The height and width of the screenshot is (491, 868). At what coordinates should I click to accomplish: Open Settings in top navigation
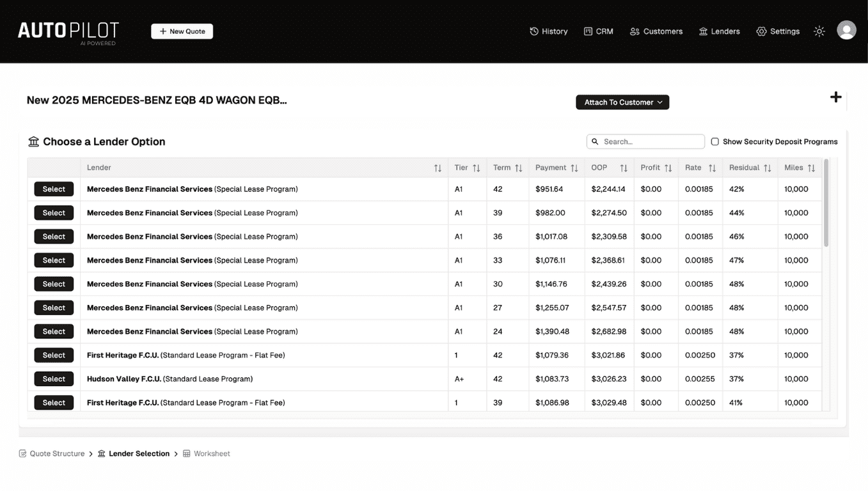(778, 31)
